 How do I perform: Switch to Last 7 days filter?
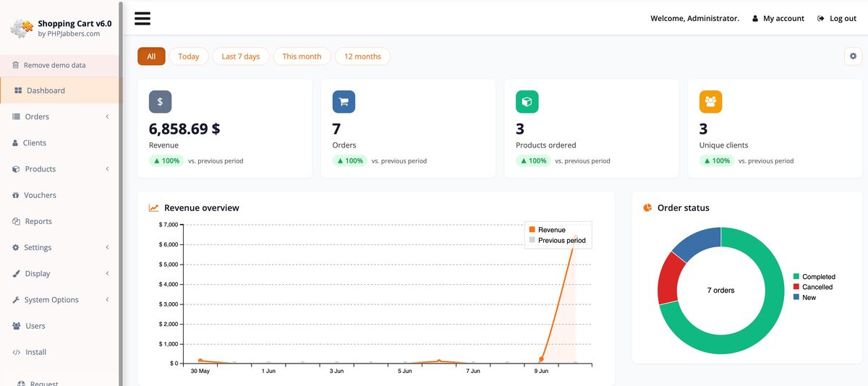pos(241,56)
